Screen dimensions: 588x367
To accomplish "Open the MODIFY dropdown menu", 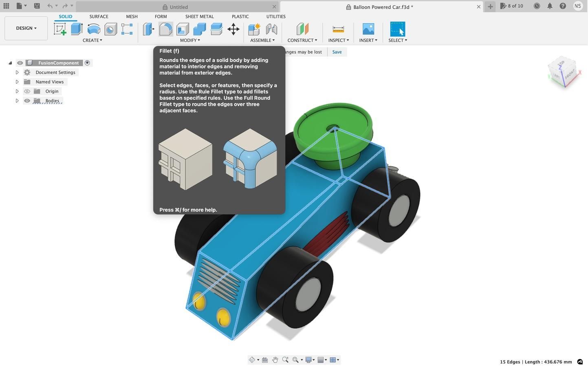I will 189,40.
